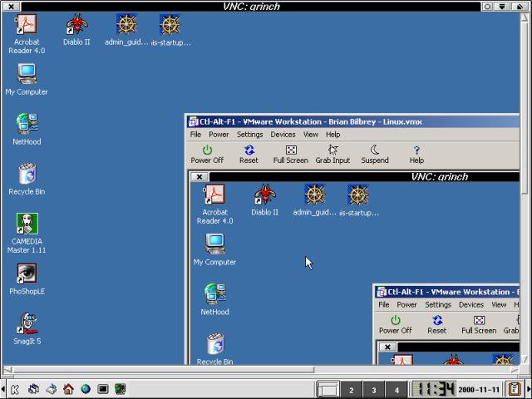This screenshot has width=532, height=399.
Task: Open the window list icon in the KDE panel
Action: (33, 389)
